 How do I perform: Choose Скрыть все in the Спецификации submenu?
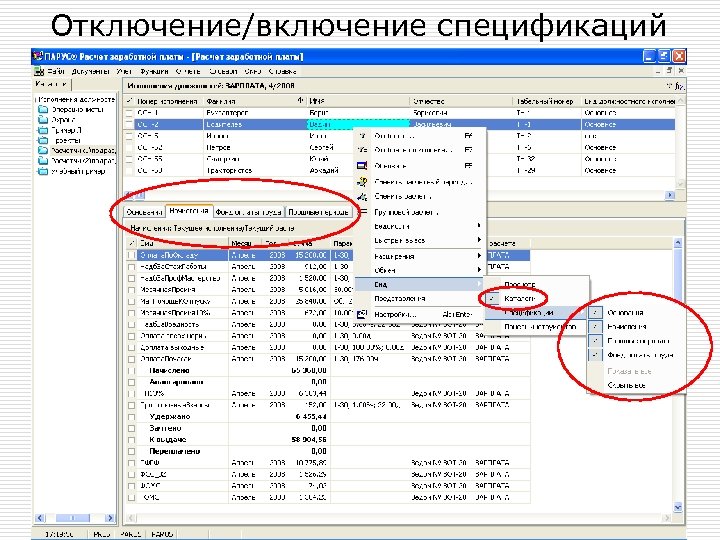click(x=636, y=385)
